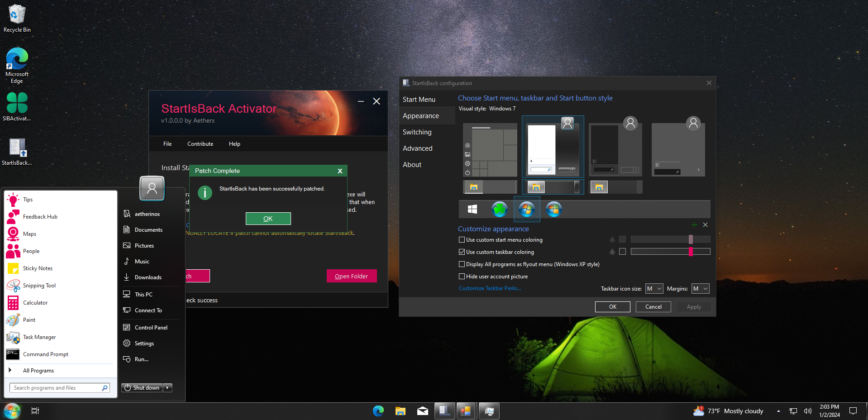Open the File menu in StartIsBack Activator
868x420 pixels.
pos(167,144)
